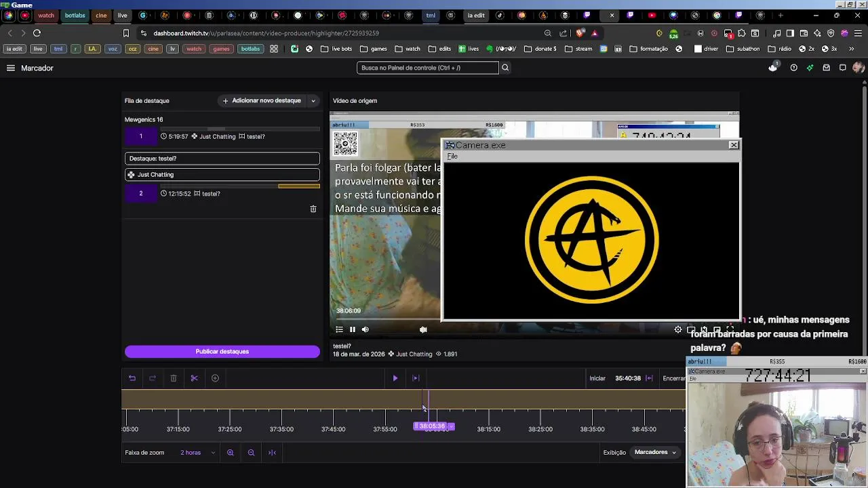Click the QR code in the video

345,144
